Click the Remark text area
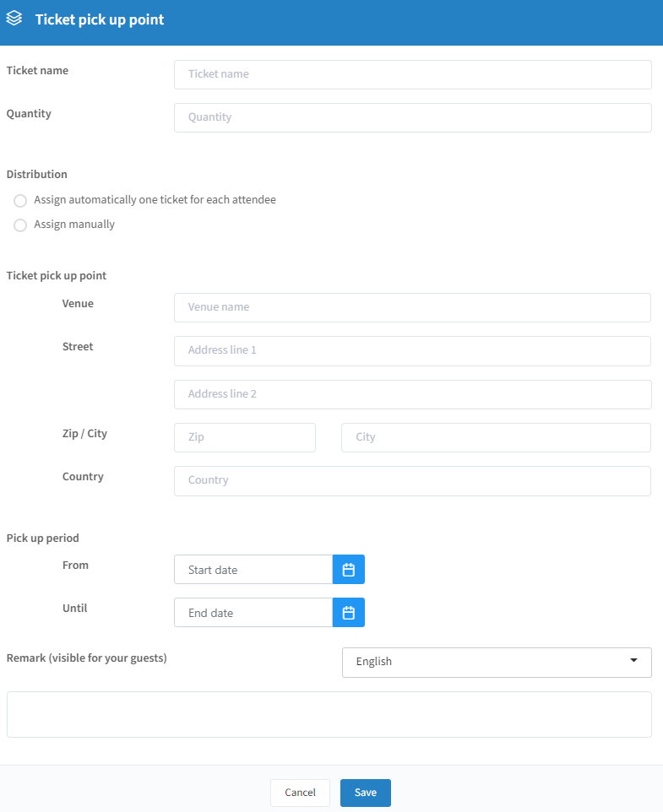The image size is (663, 812). [329, 714]
